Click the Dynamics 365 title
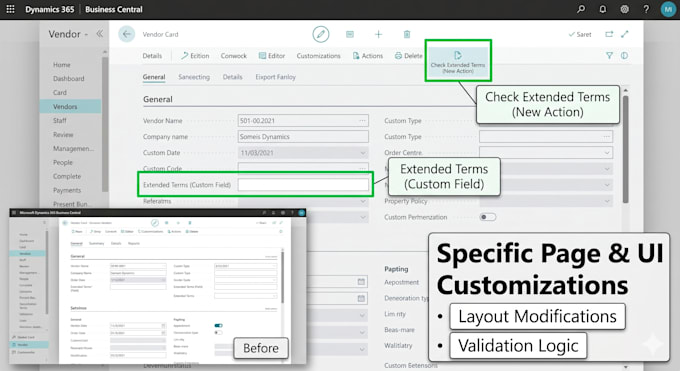Viewport: 680px width, 371px height. coord(49,9)
